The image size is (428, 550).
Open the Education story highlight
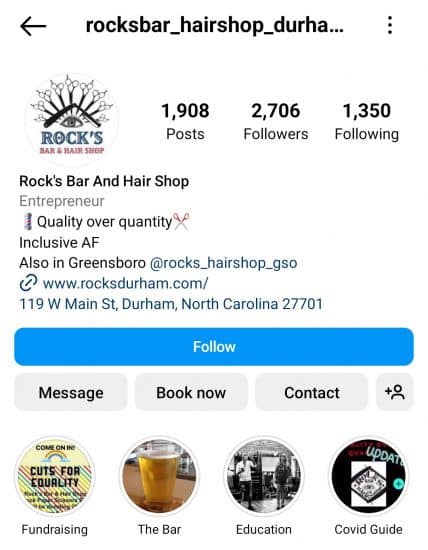click(x=264, y=476)
